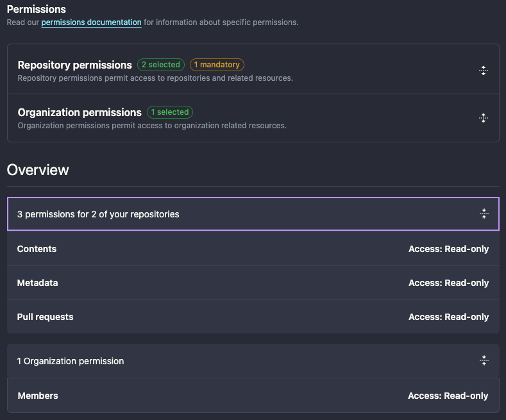The width and height of the screenshot is (506, 420).
Task: Expand Organization permissions with its arrow icon
Action: 484,118
